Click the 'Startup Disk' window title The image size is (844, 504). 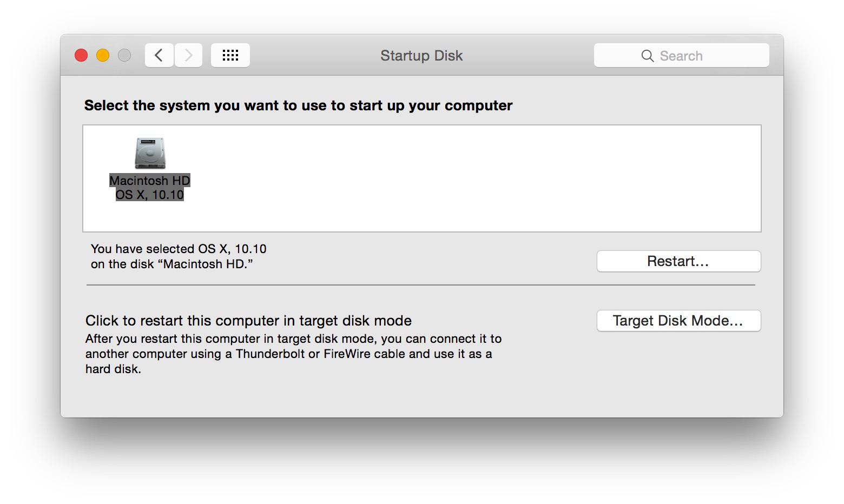coord(421,55)
